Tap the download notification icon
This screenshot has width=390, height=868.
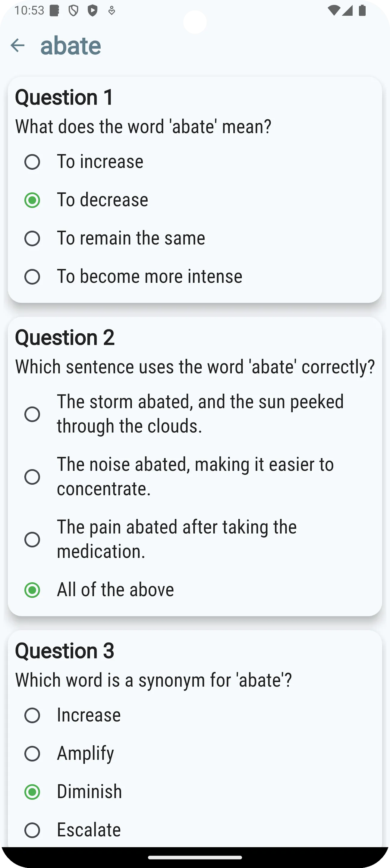click(112, 11)
